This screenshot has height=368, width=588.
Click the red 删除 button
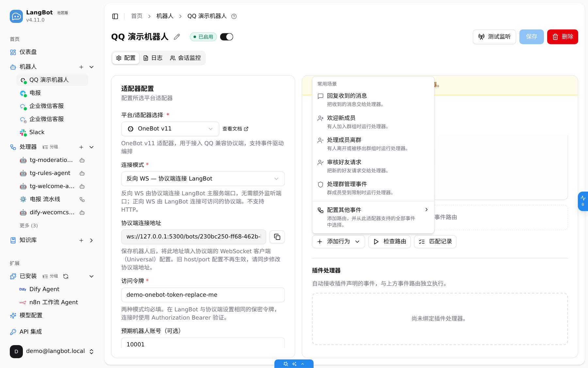563,37
